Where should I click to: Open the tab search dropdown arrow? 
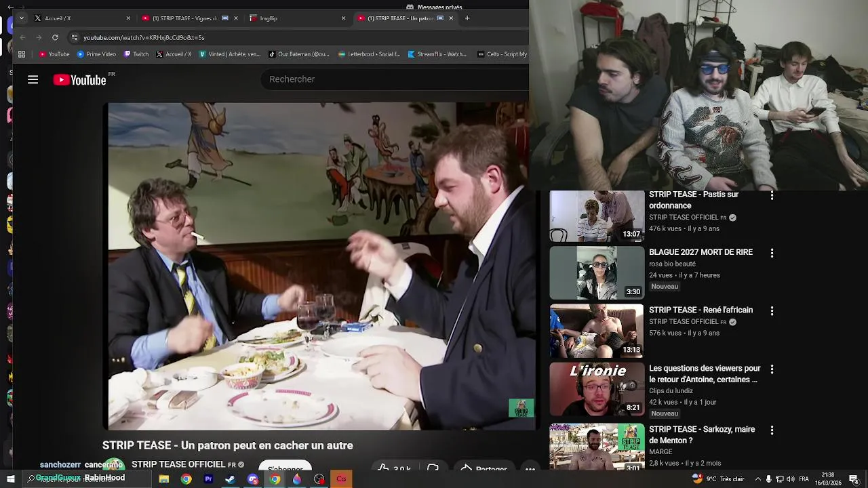tap(22, 18)
